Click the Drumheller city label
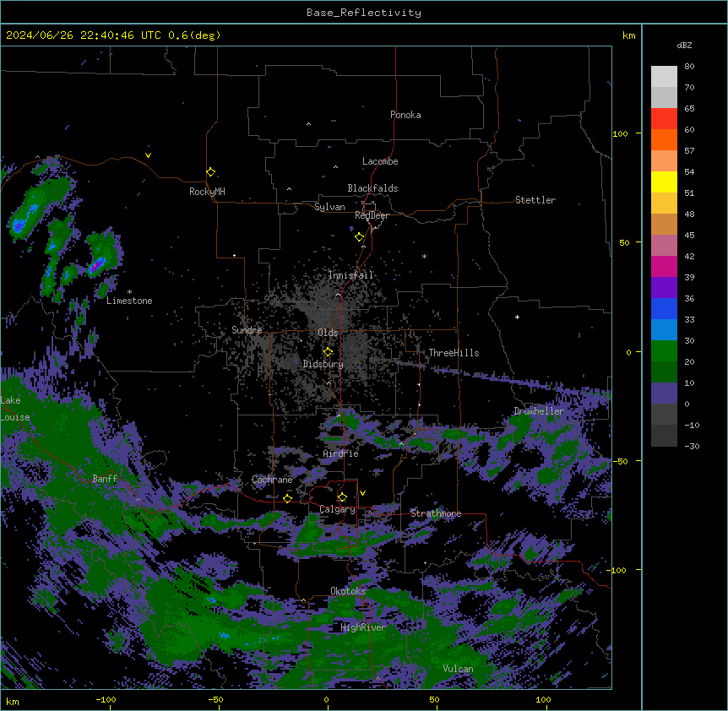This screenshot has width=728, height=711. coord(539,411)
